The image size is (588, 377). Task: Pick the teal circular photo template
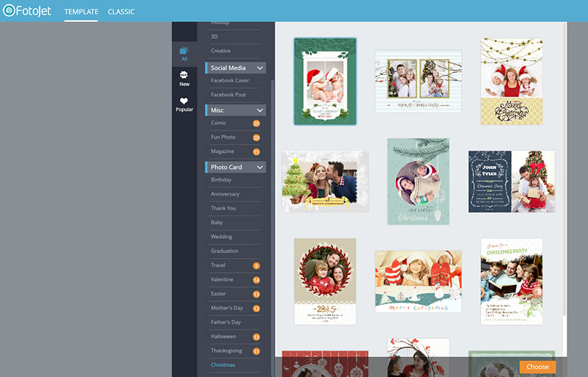[x=418, y=181]
